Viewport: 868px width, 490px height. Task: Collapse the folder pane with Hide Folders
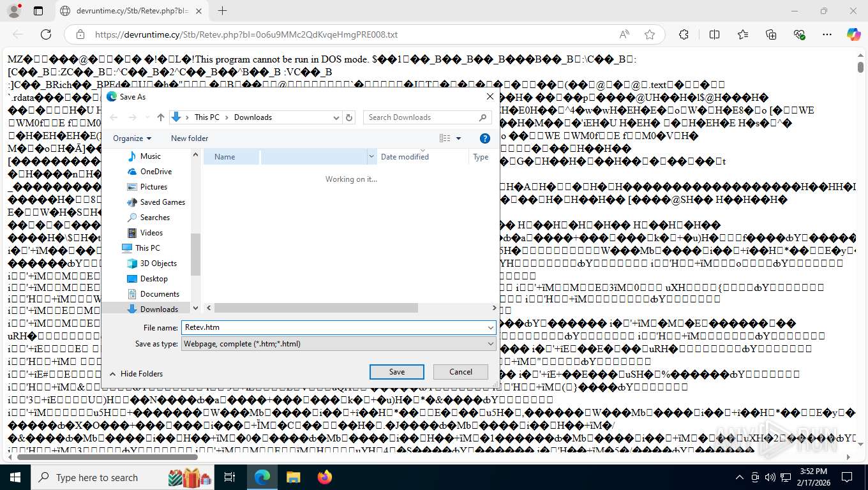point(136,374)
